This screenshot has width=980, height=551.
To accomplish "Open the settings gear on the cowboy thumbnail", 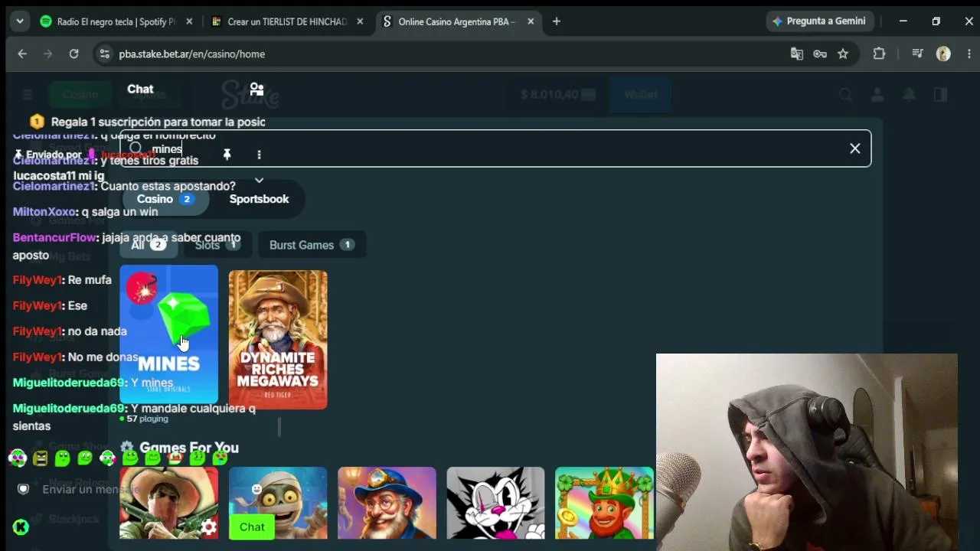I will pyautogui.click(x=209, y=527).
